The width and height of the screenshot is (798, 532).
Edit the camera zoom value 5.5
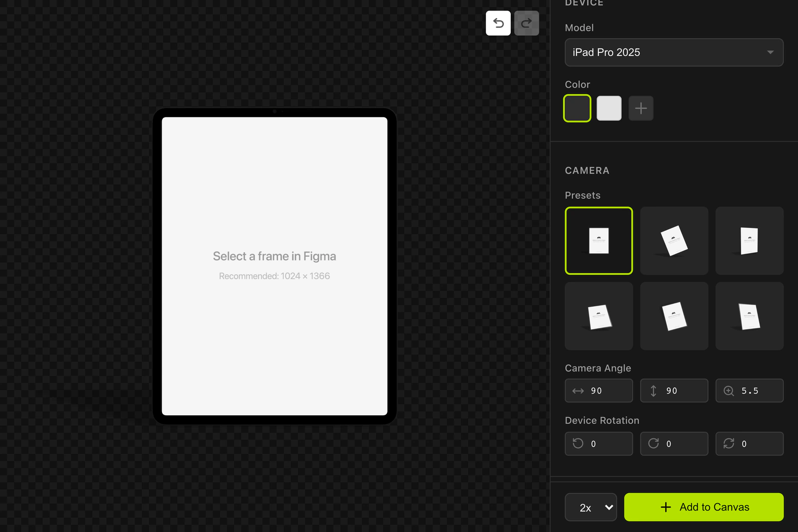pyautogui.click(x=749, y=391)
